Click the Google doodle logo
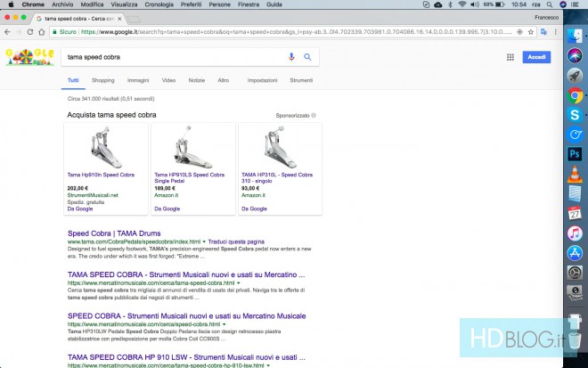This screenshot has height=368, width=588. pos(30,57)
